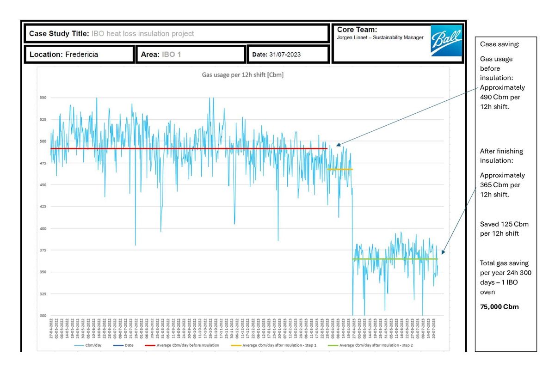
Task: Click the "500" y-axis label
Action: (42, 141)
